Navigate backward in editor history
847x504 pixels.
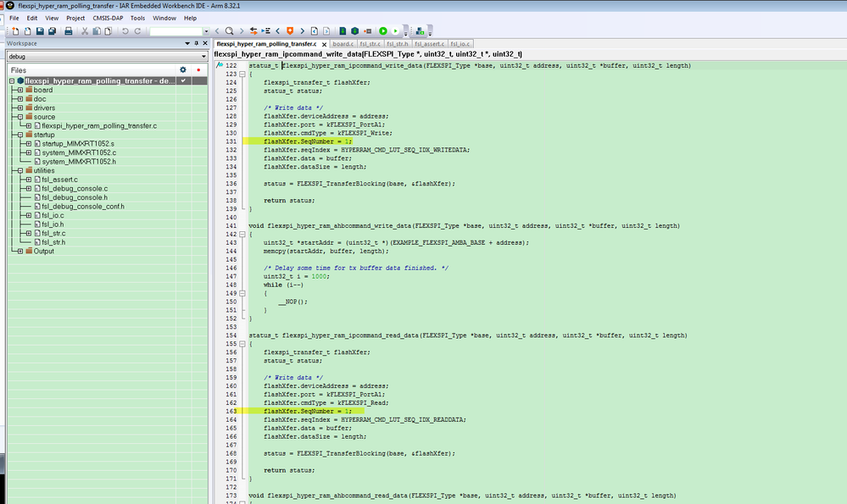(x=315, y=31)
